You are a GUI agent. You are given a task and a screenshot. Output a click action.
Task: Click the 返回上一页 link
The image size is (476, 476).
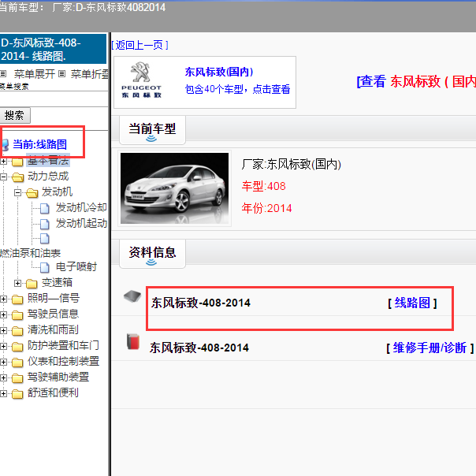coord(139,45)
